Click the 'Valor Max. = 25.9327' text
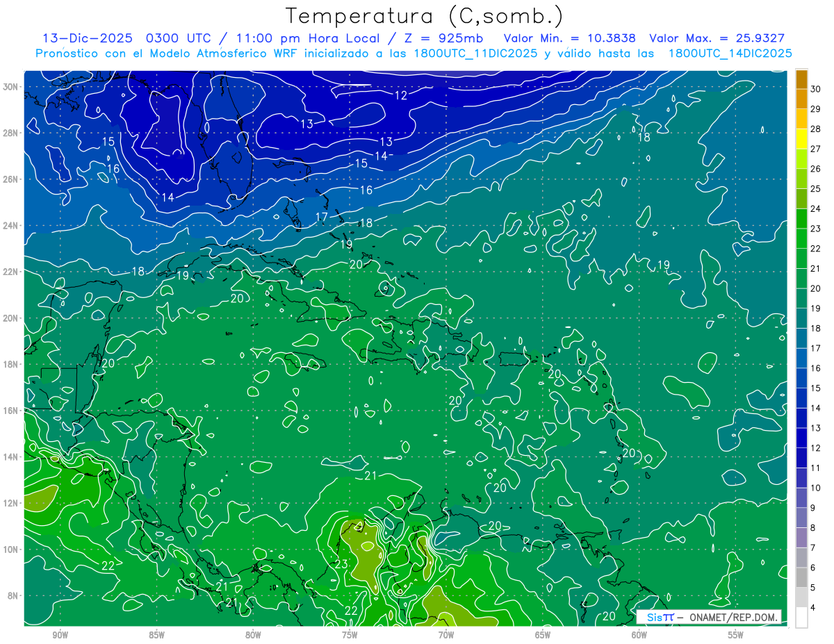 click(x=717, y=38)
